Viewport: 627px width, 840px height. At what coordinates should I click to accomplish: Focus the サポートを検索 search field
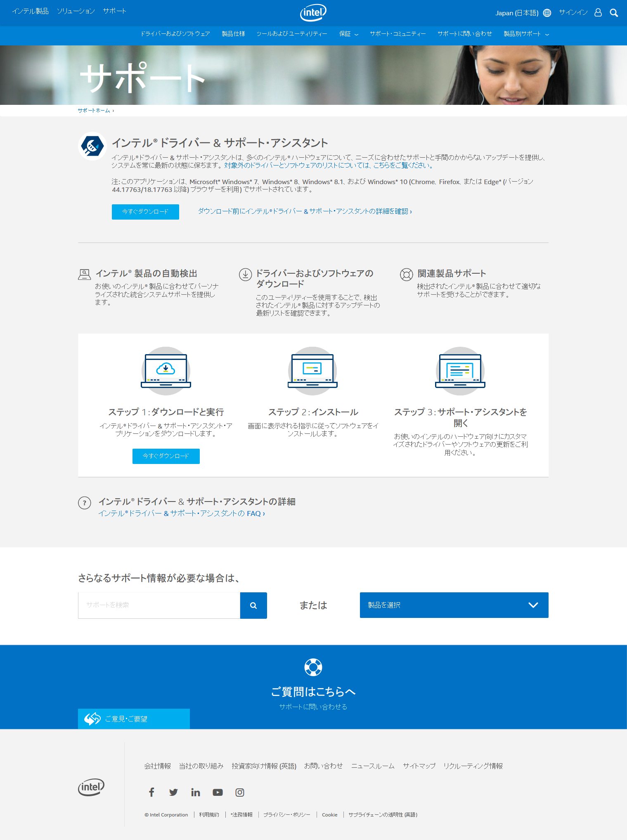tap(159, 605)
